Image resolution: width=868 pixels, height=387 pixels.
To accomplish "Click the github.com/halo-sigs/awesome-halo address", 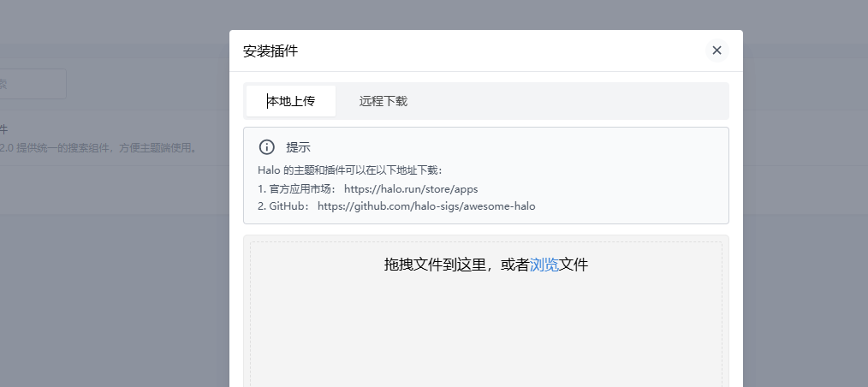I will [426, 206].
